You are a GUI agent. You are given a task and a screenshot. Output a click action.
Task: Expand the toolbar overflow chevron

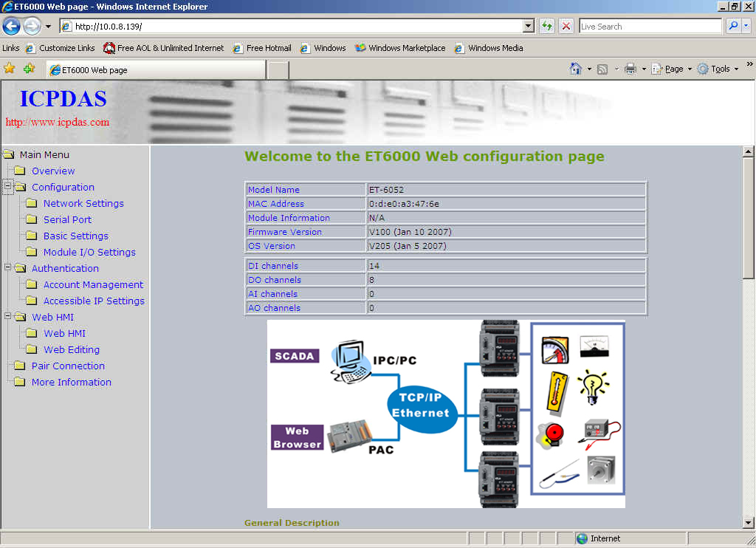click(750, 64)
